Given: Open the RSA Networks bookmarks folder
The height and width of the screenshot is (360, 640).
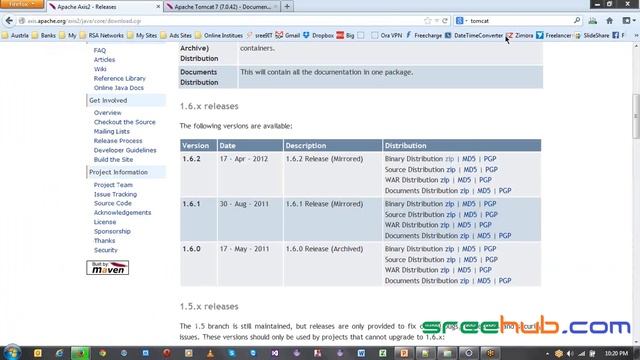Looking at the screenshot, I should pos(102,36).
